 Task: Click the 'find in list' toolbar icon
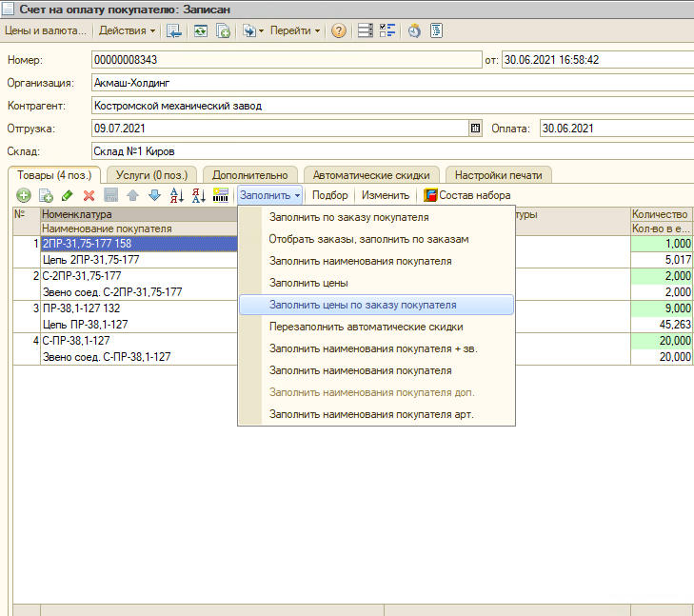(174, 30)
